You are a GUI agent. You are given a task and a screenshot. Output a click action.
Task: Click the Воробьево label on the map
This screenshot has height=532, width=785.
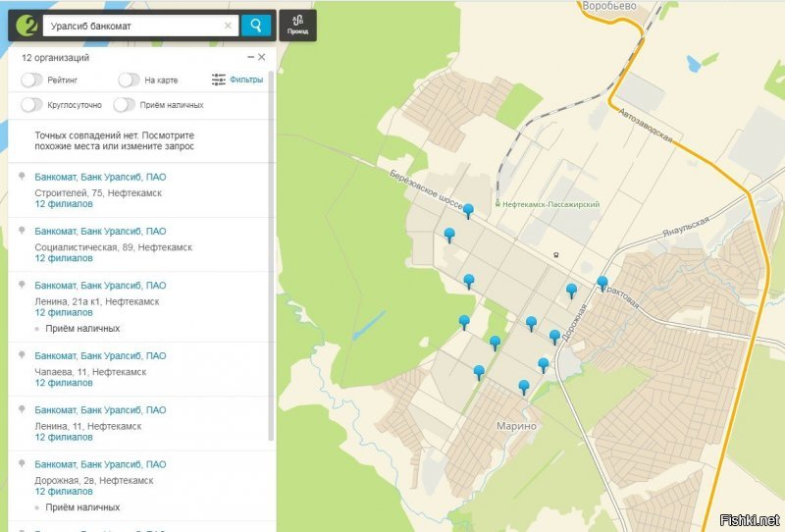tap(609, 6)
